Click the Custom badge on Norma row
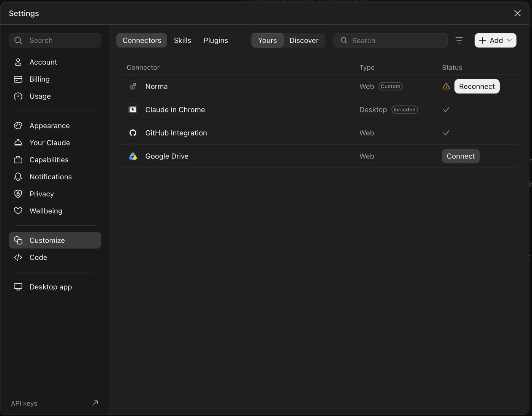Screen dimensions: 532x416 click(x=391, y=87)
